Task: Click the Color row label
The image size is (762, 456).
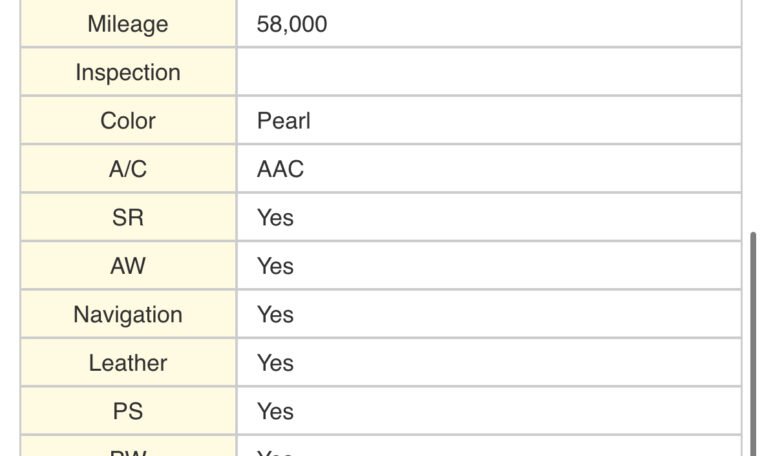Action: pyautogui.click(x=128, y=121)
